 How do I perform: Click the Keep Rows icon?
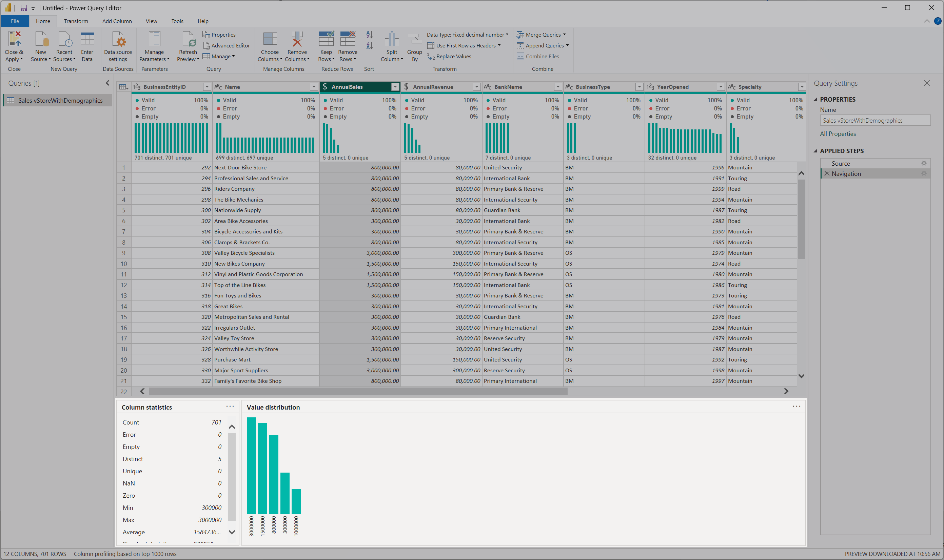click(x=326, y=39)
